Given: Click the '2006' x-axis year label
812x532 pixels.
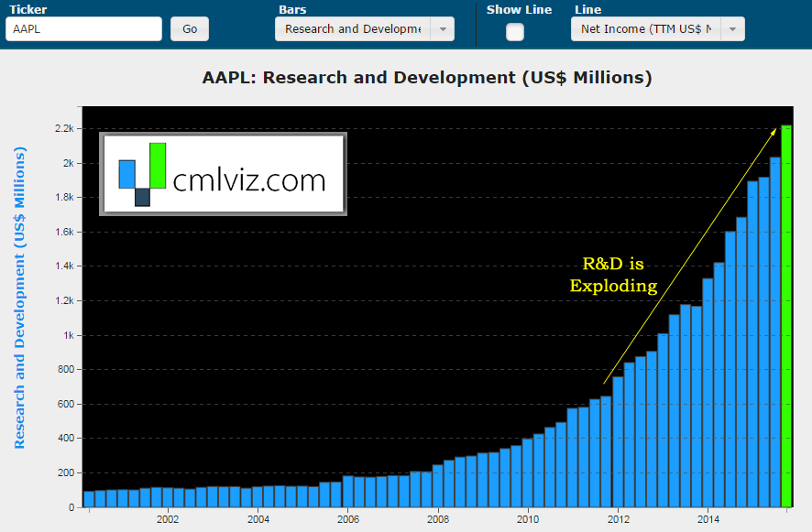Looking at the screenshot, I should (348, 519).
